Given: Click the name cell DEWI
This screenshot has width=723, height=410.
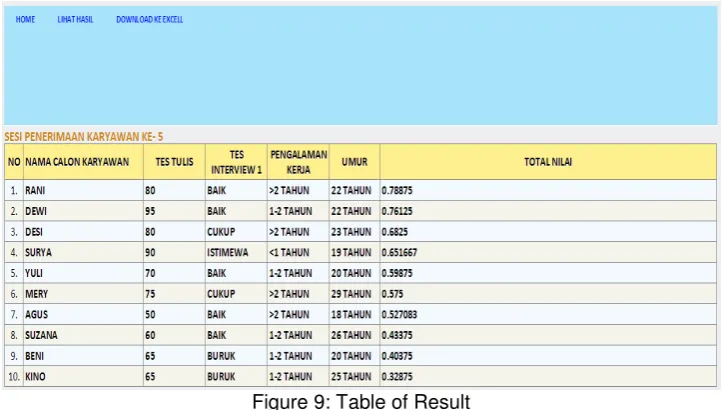Looking at the screenshot, I should [83, 211].
